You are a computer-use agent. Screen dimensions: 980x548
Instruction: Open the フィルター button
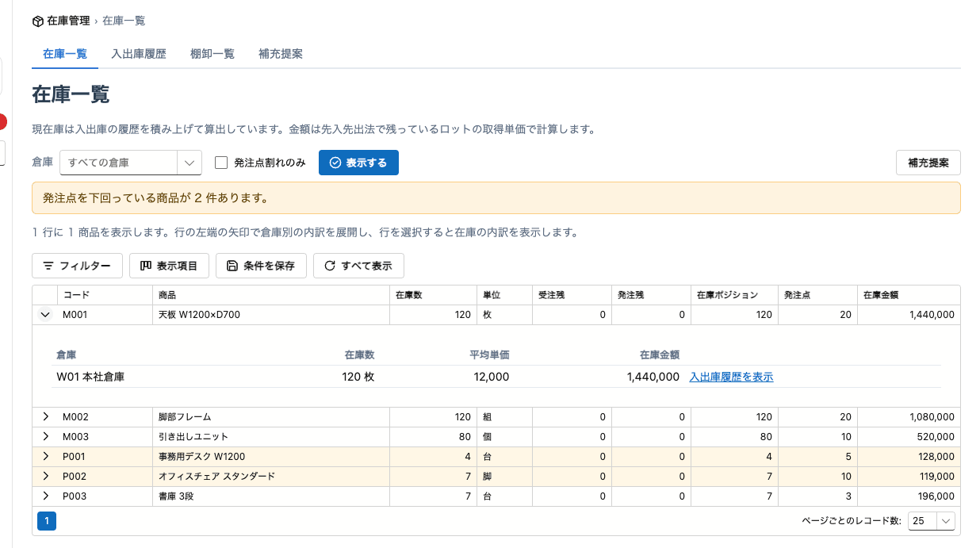click(77, 266)
